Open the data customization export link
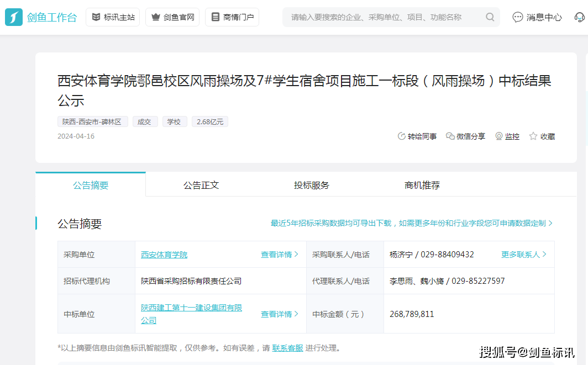Viewport: 588px width, 365px height. (x=411, y=223)
